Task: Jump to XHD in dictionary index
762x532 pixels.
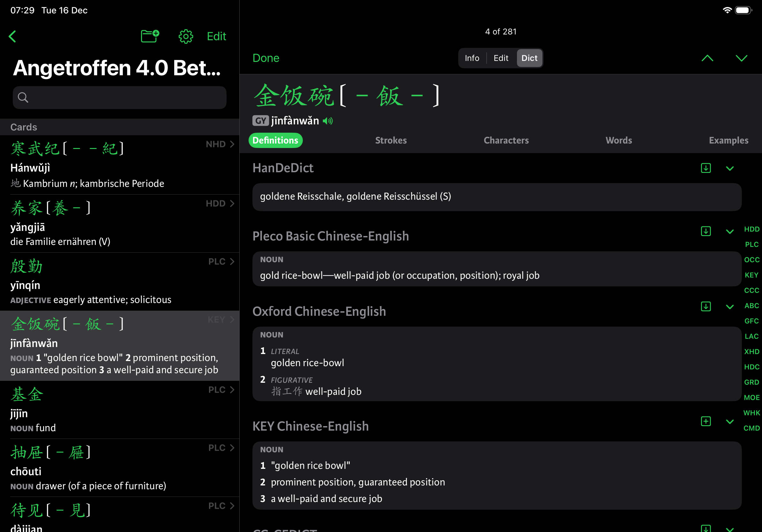Action: tap(751, 351)
